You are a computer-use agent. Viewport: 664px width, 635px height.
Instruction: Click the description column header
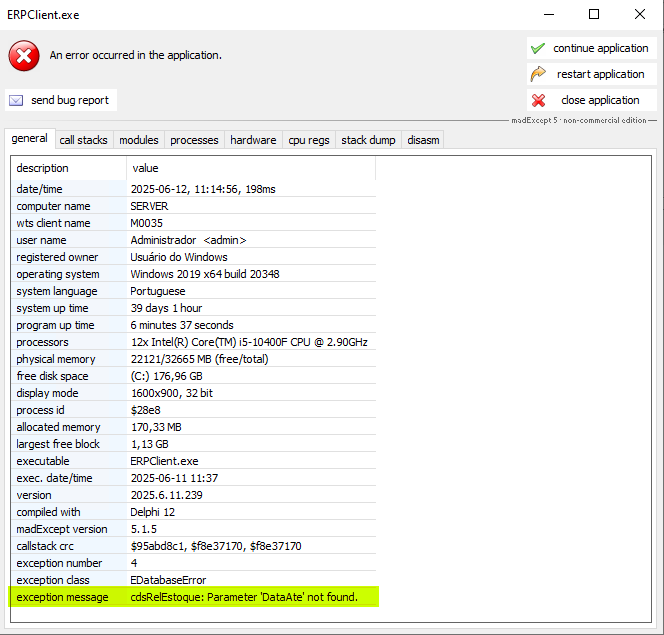point(68,168)
